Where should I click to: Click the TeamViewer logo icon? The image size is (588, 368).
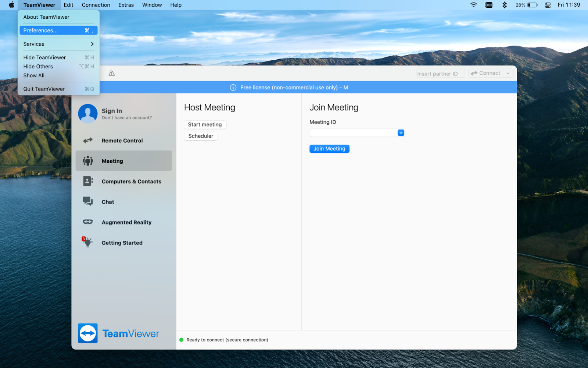tap(88, 333)
